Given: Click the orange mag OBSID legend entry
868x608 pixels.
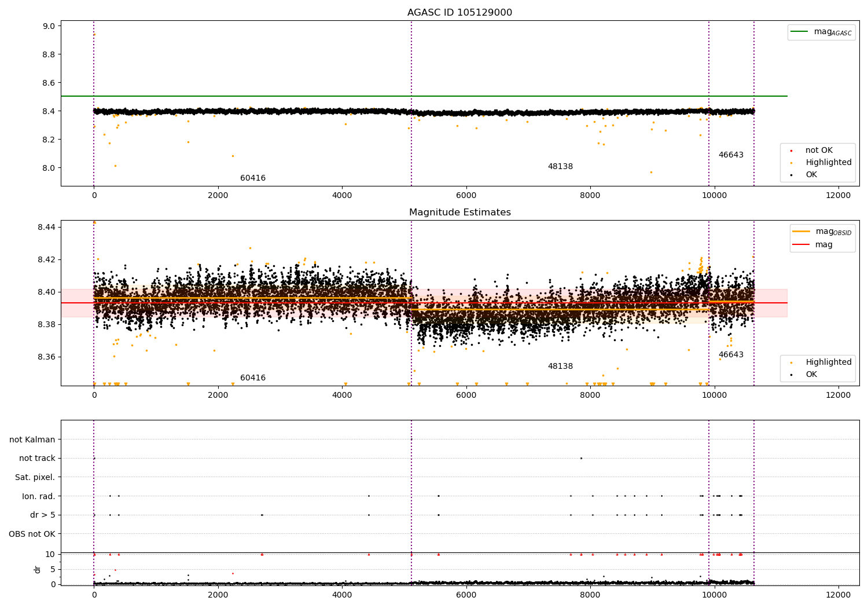Looking at the screenshot, I should (x=822, y=232).
